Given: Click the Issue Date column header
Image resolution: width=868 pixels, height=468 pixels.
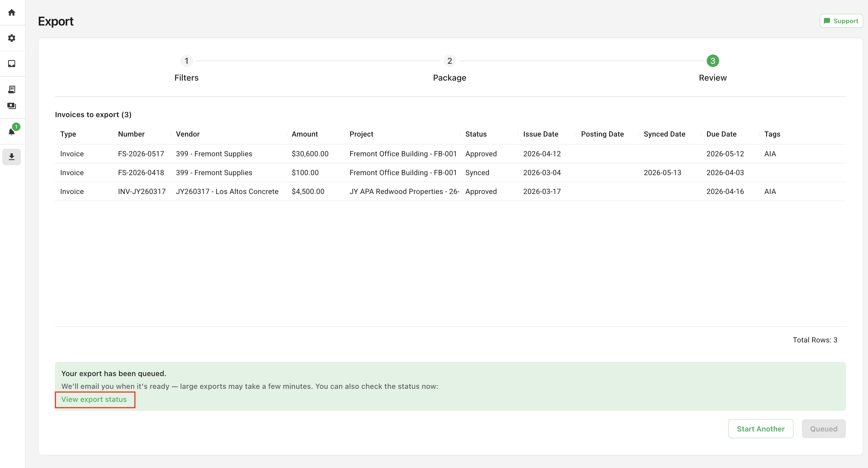Looking at the screenshot, I should tap(540, 134).
